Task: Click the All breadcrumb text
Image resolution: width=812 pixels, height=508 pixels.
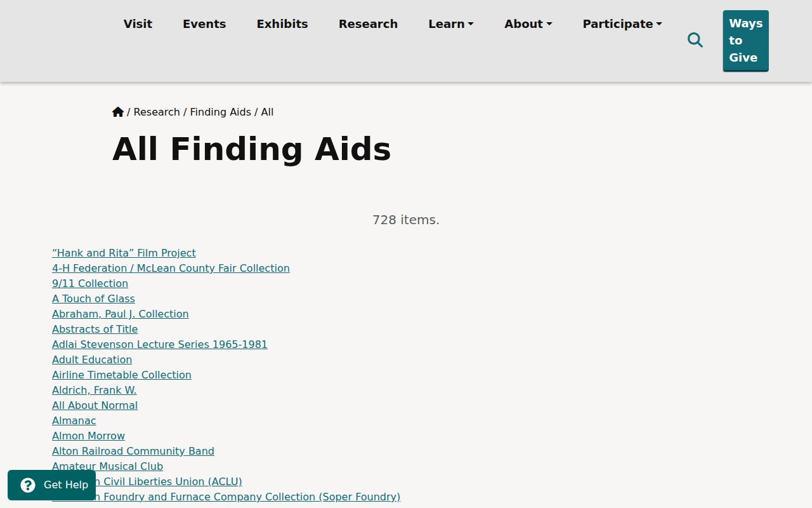Action: point(267,112)
